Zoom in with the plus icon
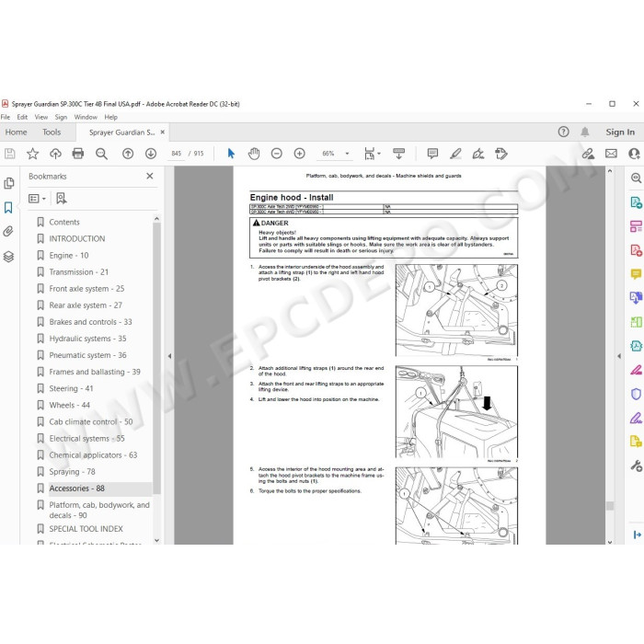644x644 pixels. [x=299, y=154]
